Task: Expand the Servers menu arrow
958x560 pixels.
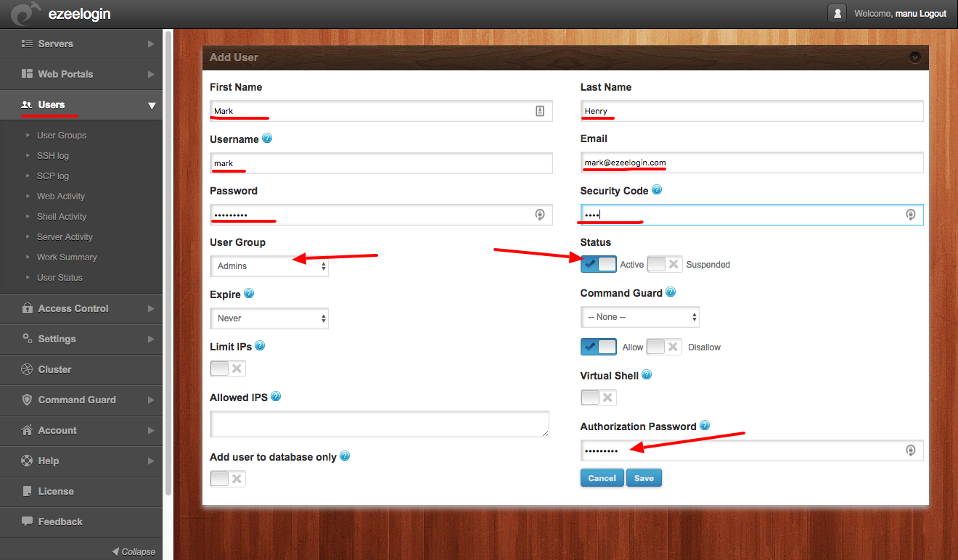Action: pos(151,44)
